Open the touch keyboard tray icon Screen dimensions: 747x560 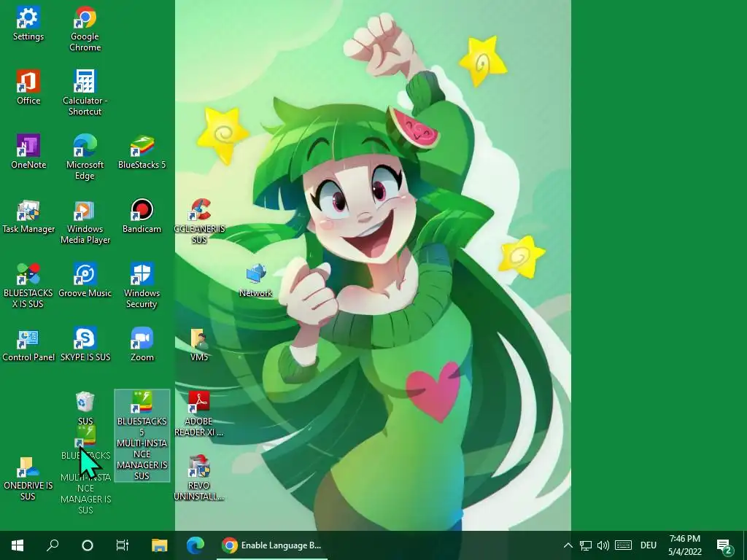[x=623, y=545]
